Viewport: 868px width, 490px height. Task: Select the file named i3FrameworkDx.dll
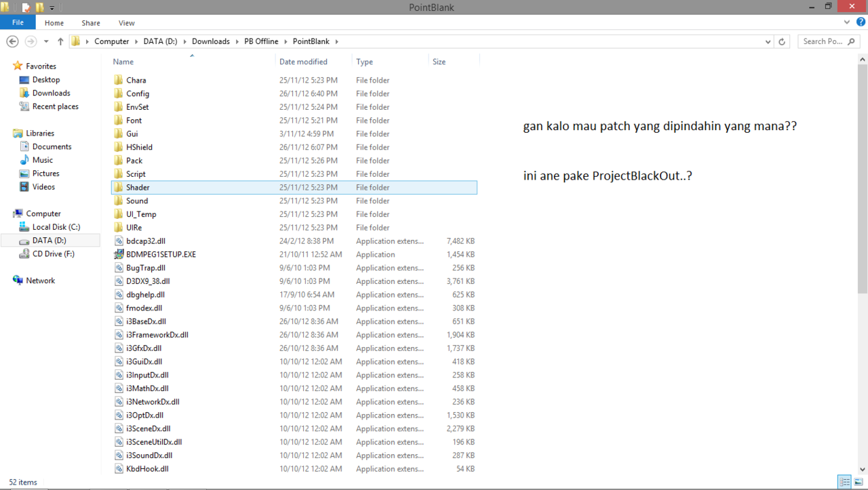157,335
